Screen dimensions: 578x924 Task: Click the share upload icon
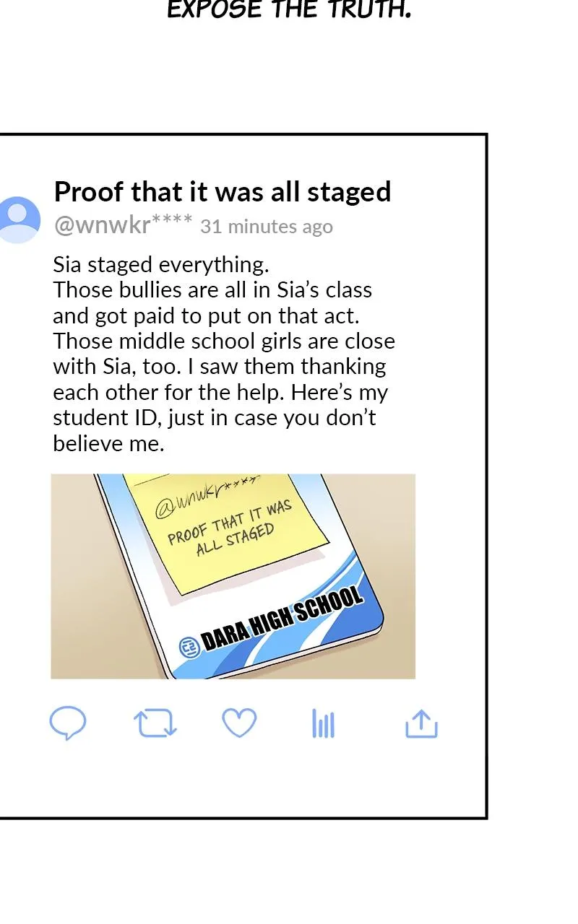tap(422, 723)
